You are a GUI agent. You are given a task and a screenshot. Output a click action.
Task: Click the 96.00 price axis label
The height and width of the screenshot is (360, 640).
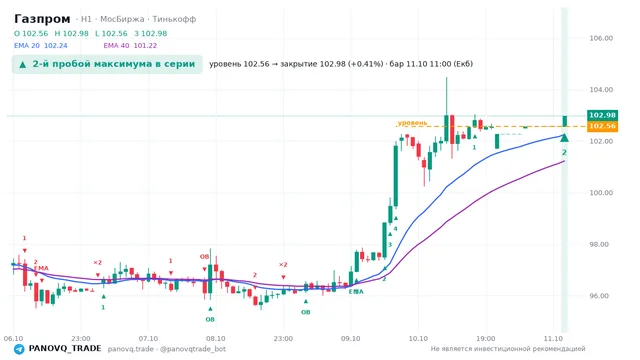[601, 296]
